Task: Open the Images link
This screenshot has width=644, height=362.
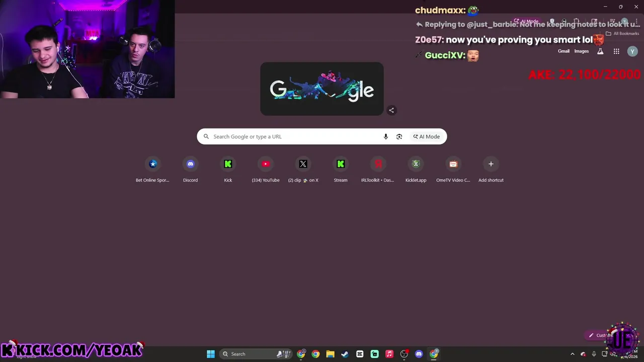Action: 581,51
